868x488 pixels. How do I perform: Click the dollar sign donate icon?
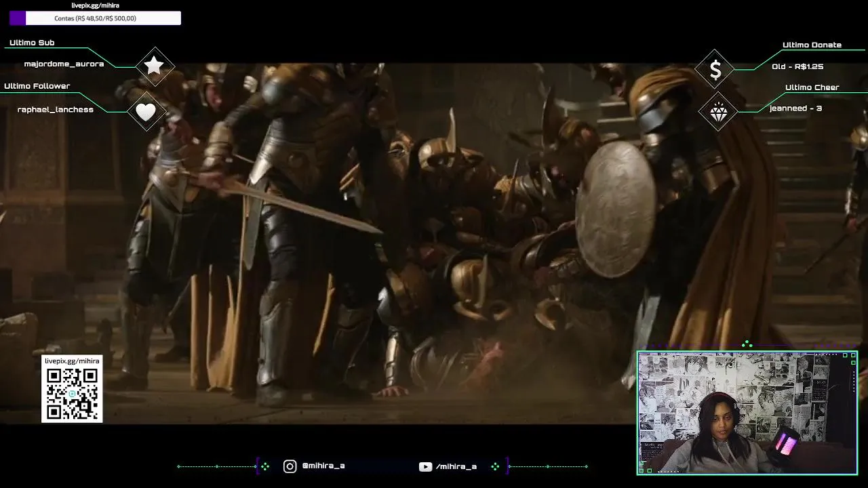click(715, 69)
